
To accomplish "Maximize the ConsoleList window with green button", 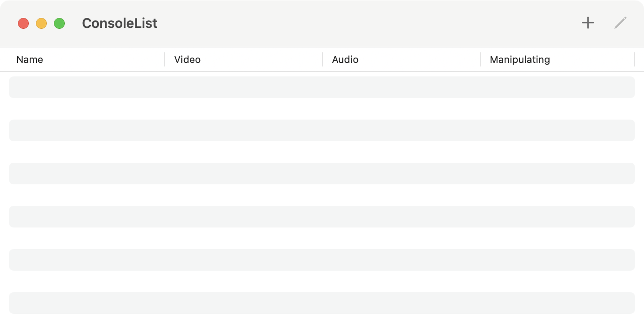I will pyautogui.click(x=59, y=23).
